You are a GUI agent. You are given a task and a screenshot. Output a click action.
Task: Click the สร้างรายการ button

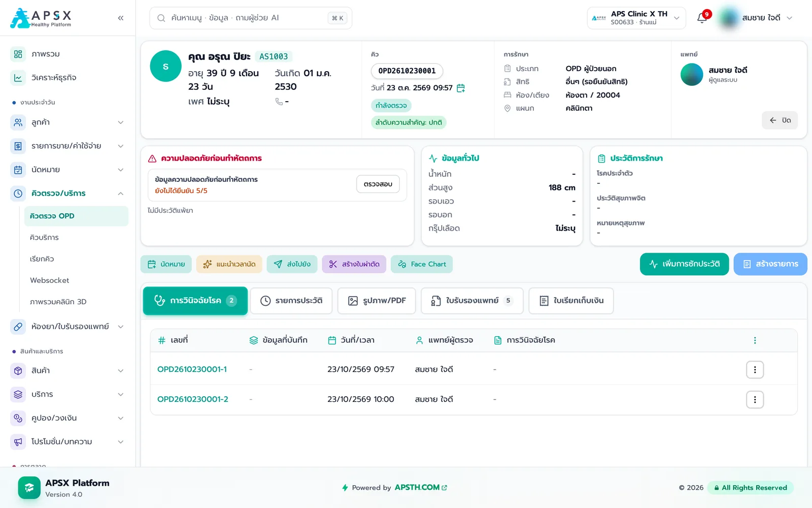770,264
